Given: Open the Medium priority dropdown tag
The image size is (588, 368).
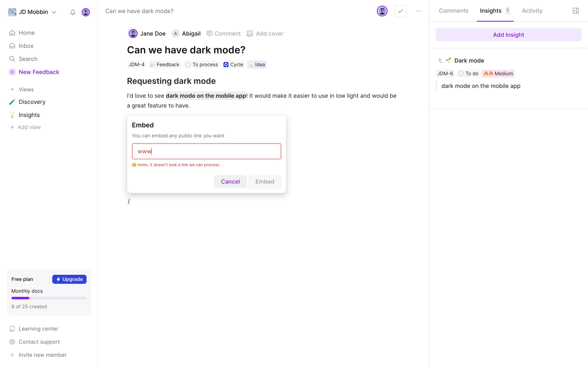Looking at the screenshot, I should (x=498, y=74).
